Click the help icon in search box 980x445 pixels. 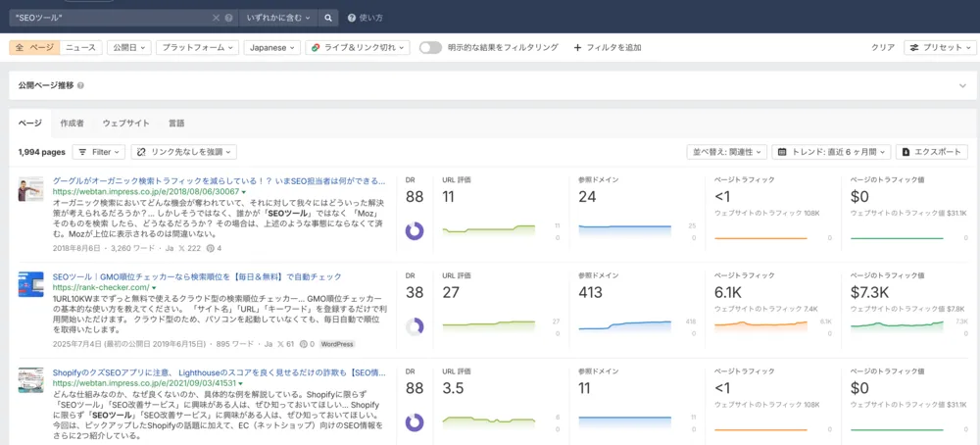228,18
